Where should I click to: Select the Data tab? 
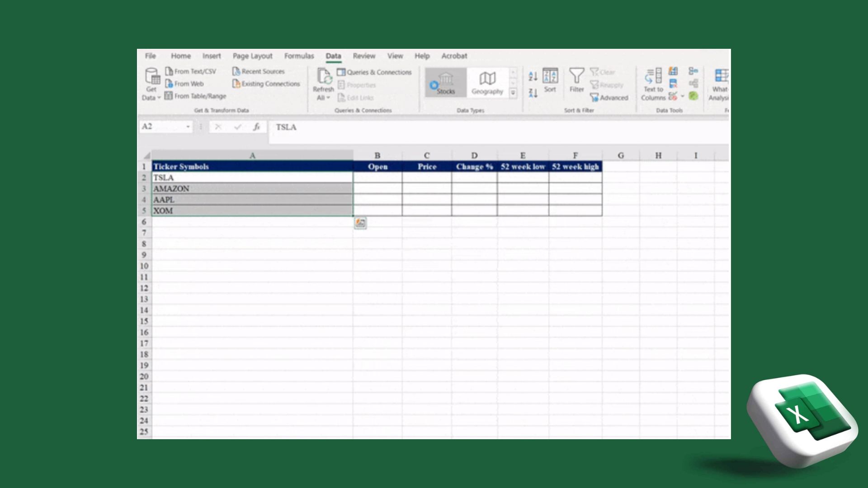tap(333, 56)
